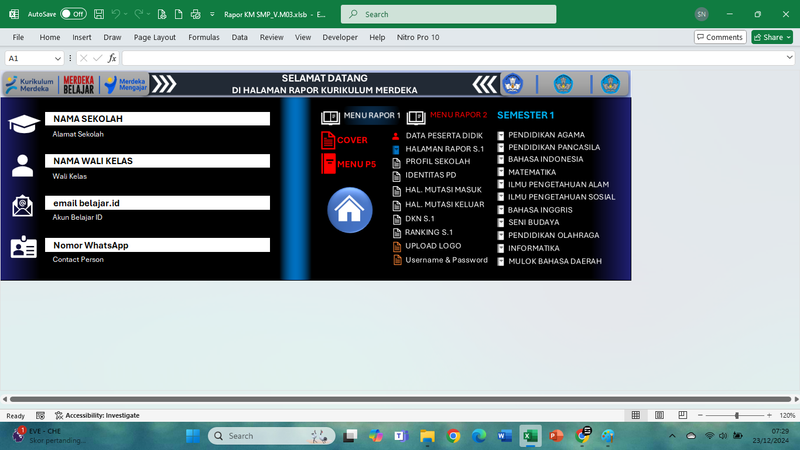Toggle the AutoSave switch
Screen dimensions: 800x450
[73, 14]
